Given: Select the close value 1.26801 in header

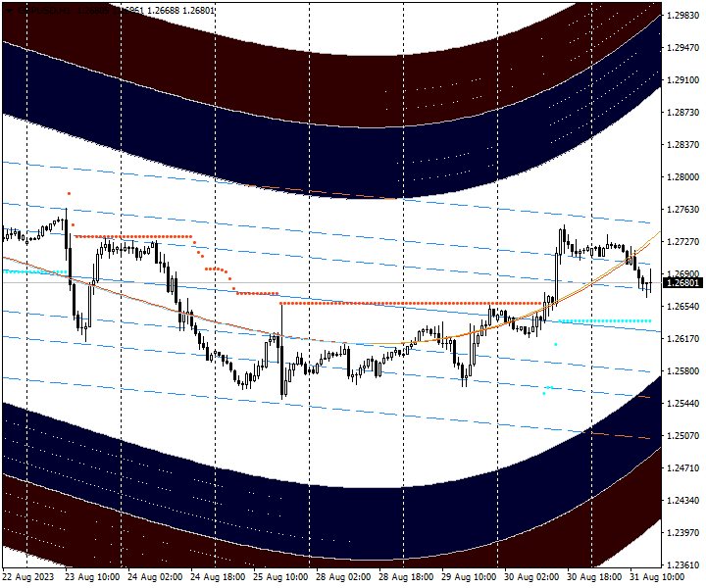Looking at the screenshot, I should (x=198, y=11).
